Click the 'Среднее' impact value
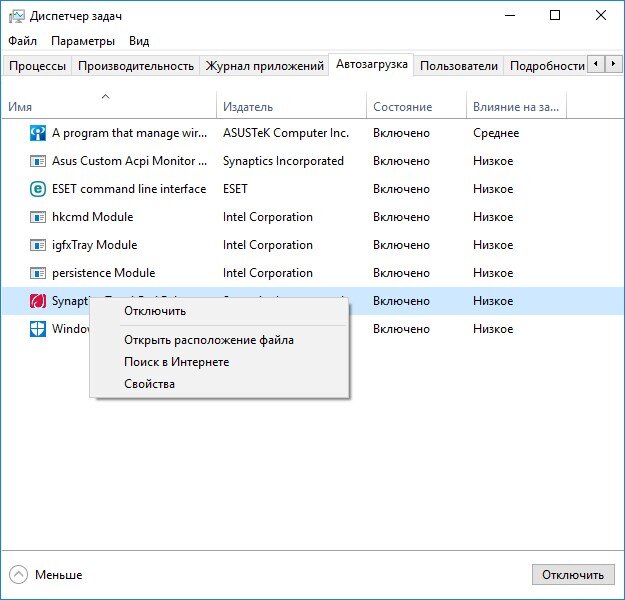This screenshot has height=600, width=625. [x=496, y=133]
